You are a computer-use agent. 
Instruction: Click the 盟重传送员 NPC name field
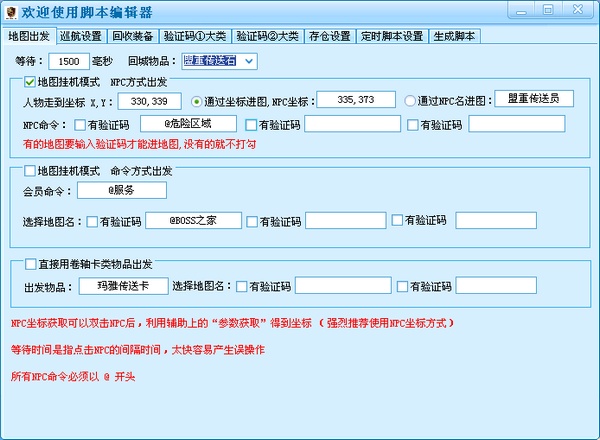coord(534,98)
